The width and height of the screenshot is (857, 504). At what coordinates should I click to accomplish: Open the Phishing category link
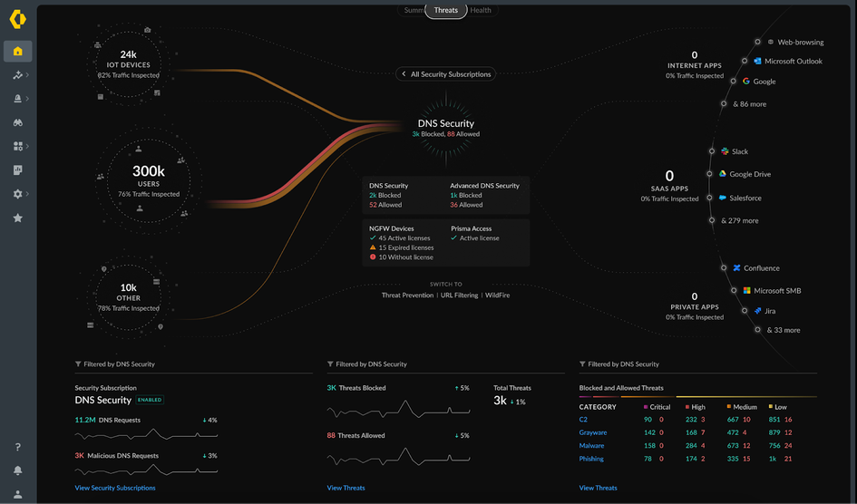click(x=591, y=459)
